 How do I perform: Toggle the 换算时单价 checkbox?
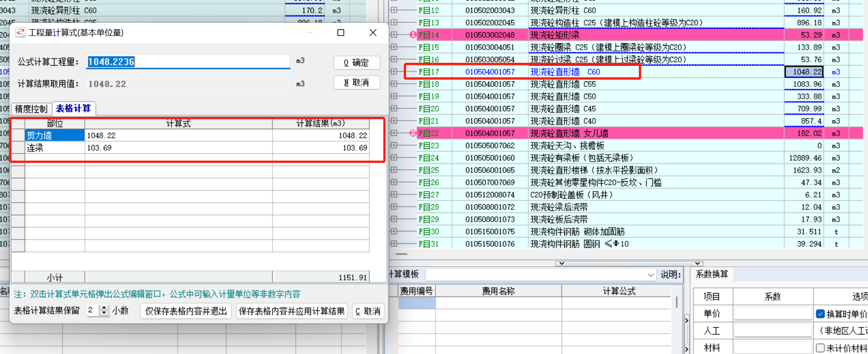(820, 314)
